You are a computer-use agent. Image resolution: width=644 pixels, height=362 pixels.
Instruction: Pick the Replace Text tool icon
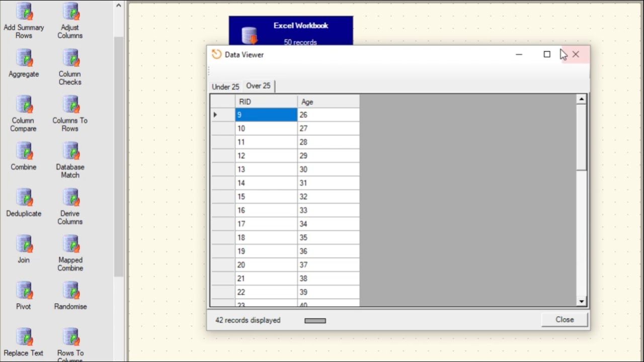click(24, 336)
